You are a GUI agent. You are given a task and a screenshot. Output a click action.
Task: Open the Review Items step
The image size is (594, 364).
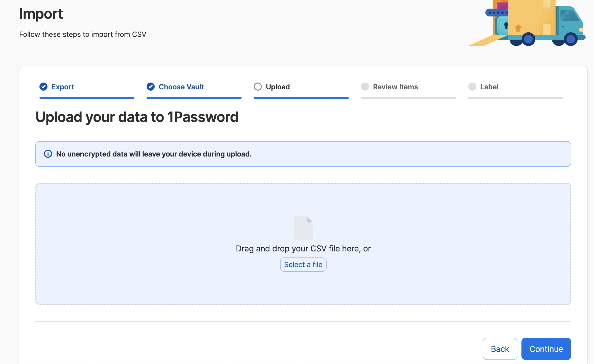coord(395,87)
